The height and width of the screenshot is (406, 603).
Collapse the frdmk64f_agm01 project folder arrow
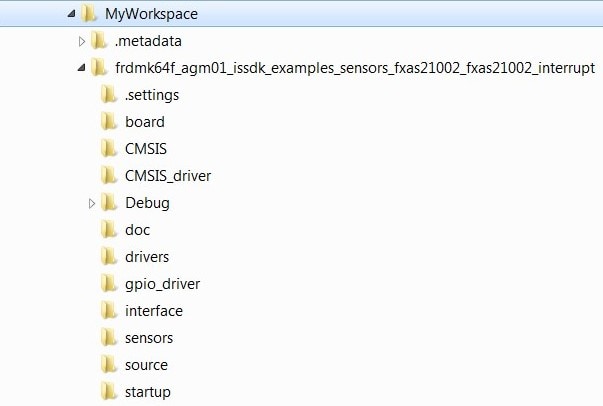82,68
